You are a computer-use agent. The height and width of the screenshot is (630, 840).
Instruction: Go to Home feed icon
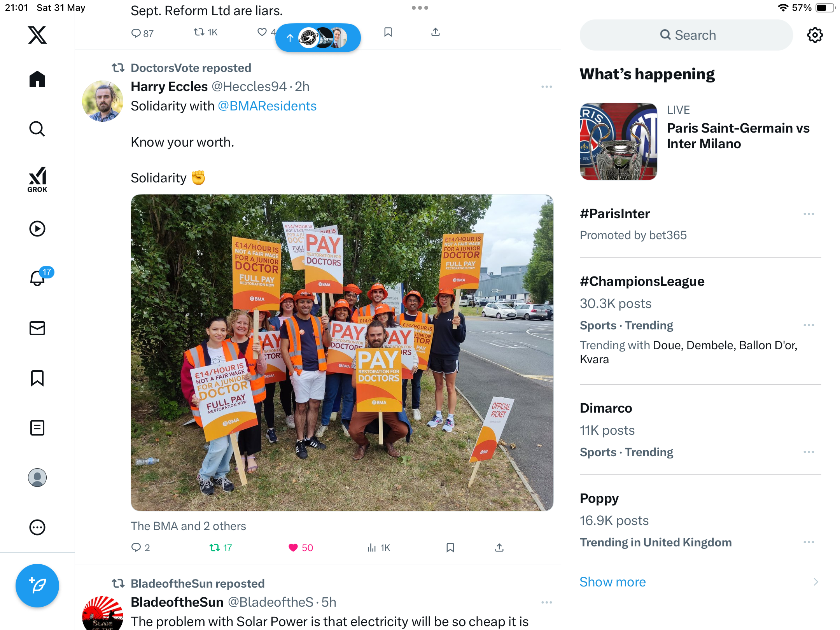(37, 79)
